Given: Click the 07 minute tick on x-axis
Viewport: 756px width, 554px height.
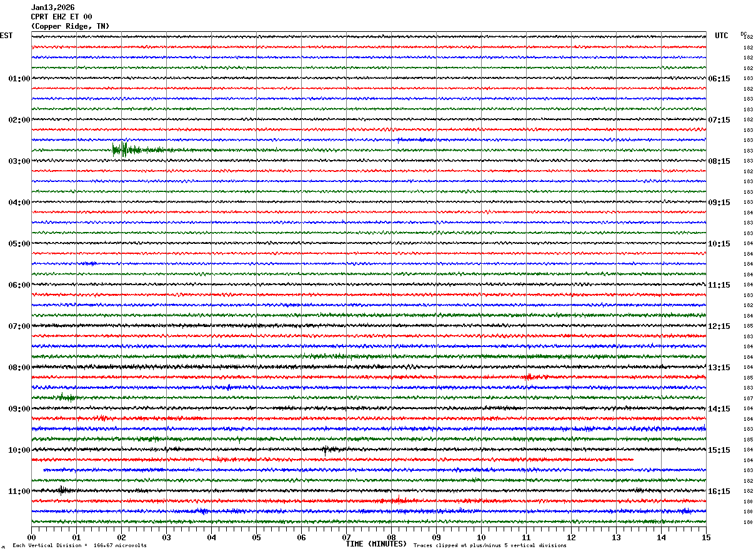Looking at the screenshot, I should [346, 537].
